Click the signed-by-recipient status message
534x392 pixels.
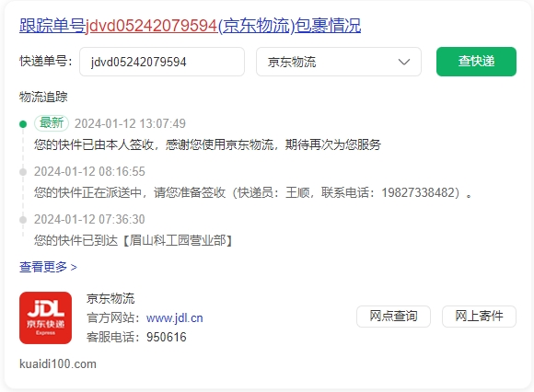[x=207, y=144]
